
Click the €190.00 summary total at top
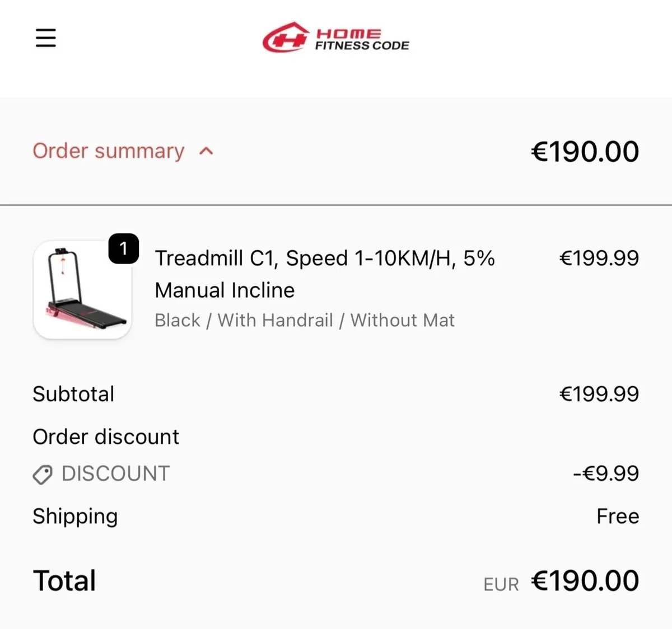click(x=585, y=151)
